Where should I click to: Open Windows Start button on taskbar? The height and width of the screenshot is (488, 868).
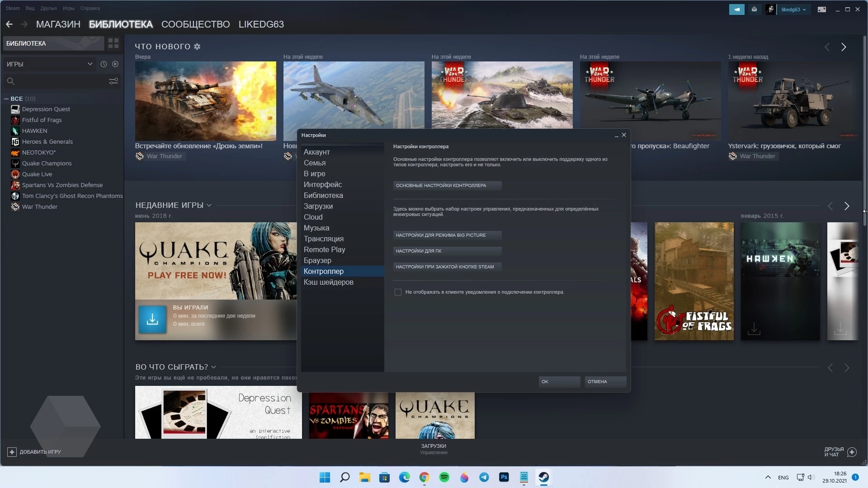pos(325,477)
